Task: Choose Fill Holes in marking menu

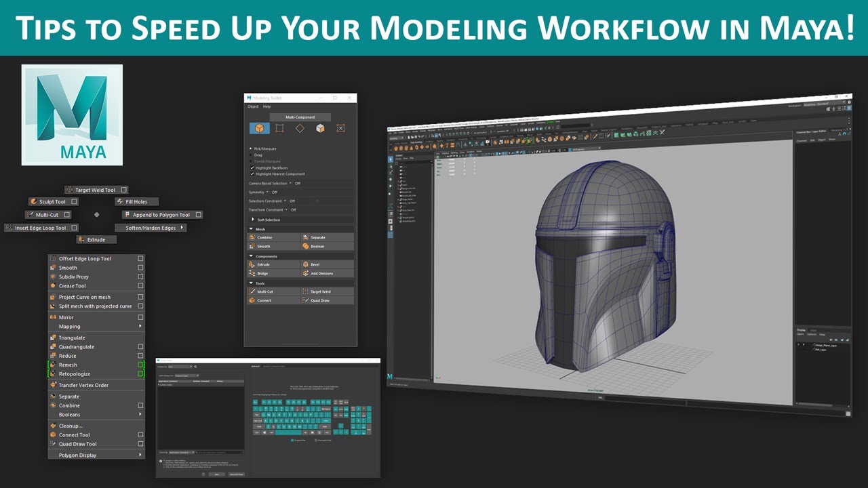Action: pos(136,201)
